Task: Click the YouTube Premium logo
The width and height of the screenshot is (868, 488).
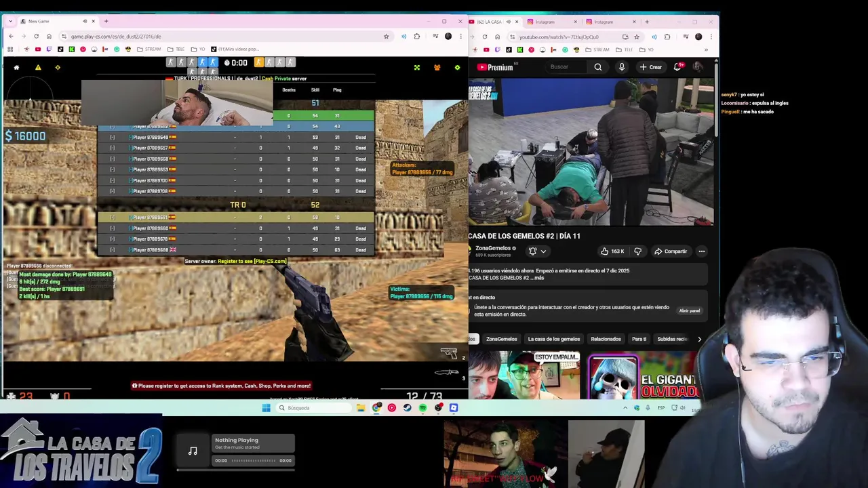Action: pos(495,67)
